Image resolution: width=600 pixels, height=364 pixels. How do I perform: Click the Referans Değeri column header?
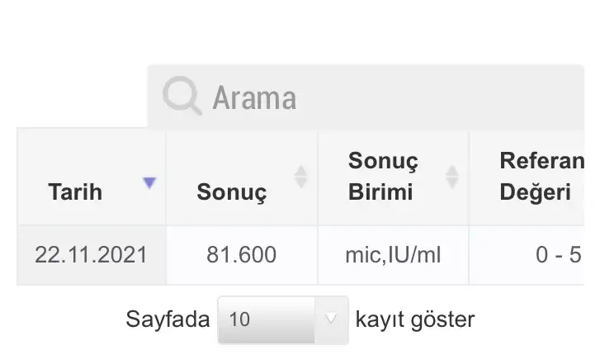527,177
